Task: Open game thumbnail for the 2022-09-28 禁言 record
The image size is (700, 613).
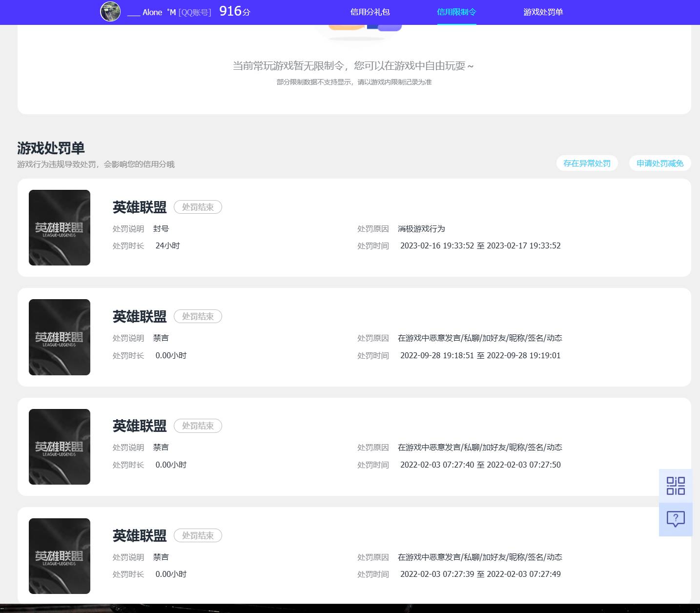Action: (x=60, y=337)
